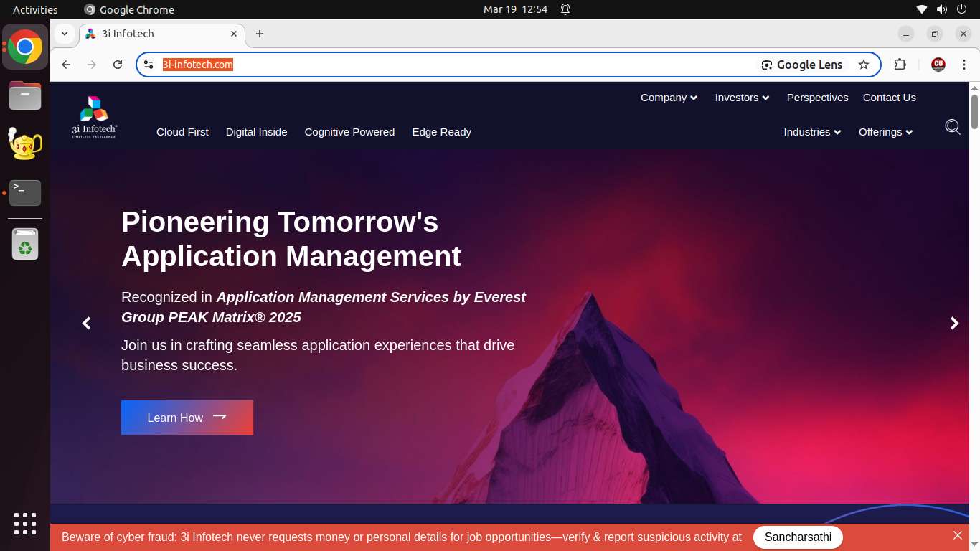Open the Chrome profile avatar
This screenshot has height=551, width=980.
938,65
